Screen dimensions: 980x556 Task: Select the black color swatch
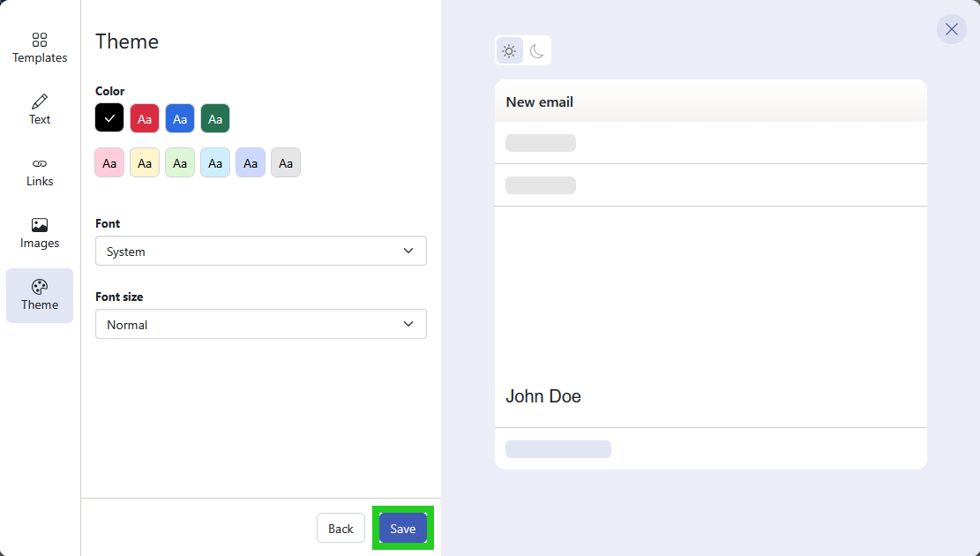(108, 117)
